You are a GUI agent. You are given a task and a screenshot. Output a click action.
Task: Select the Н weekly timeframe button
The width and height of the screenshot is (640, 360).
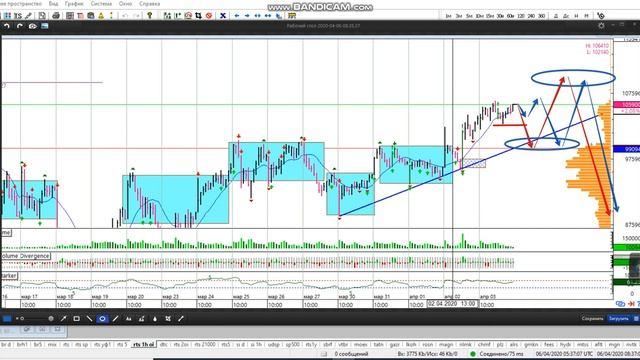pyautogui.click(x=576, y=16)
